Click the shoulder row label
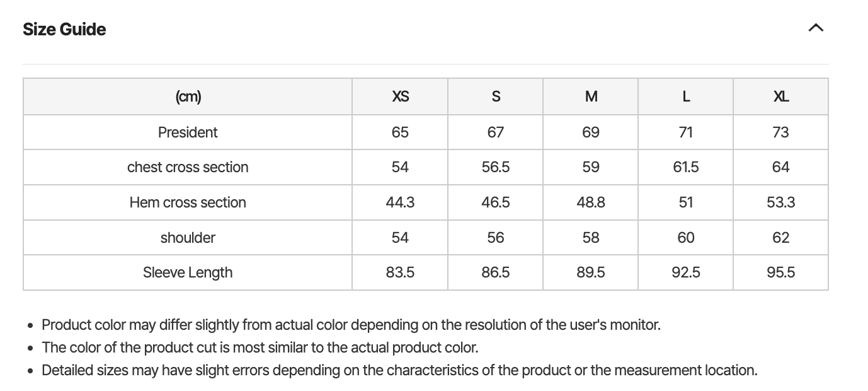 (188, 238)
